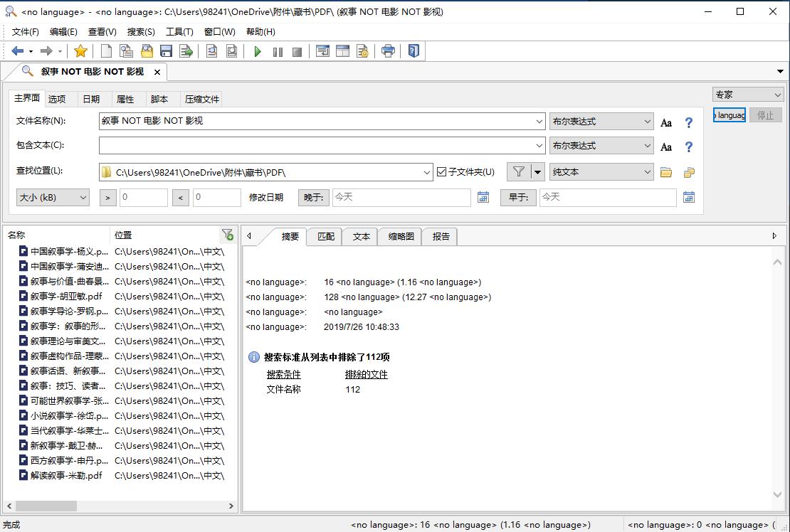Open the 布尔表达式 dropdown for file name

[x=601, y=122]
